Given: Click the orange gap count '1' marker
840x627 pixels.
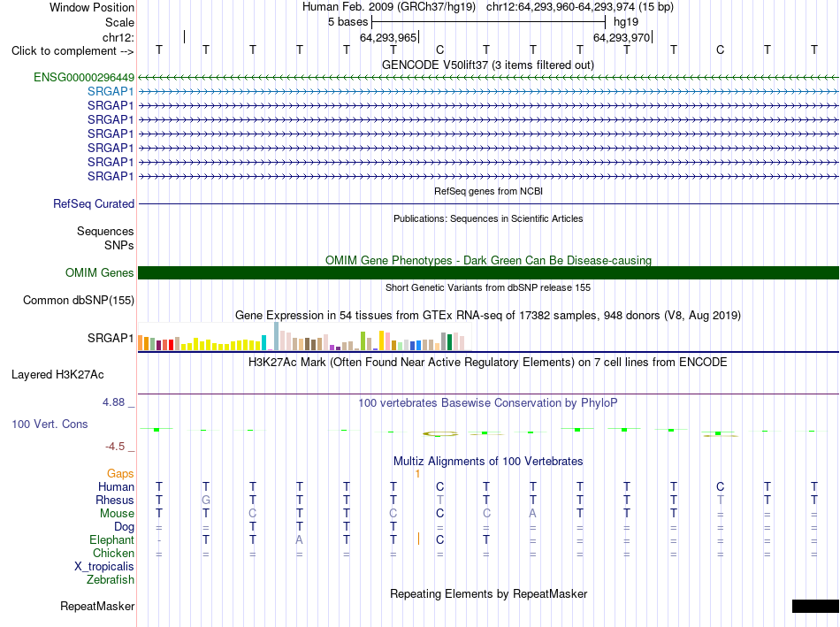Looking at the screenshot, I should 417,474.
